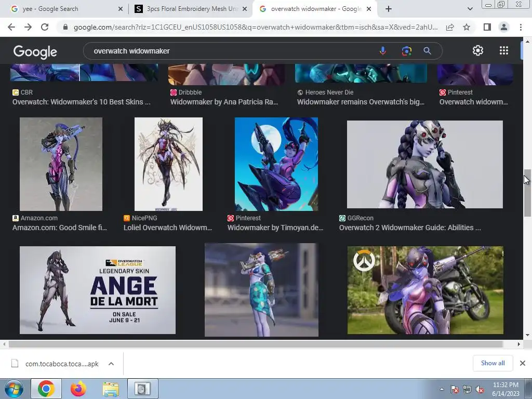Viewport: 532px width, 399px height.
Task: Click the Google logo
Action: (35, 51)
